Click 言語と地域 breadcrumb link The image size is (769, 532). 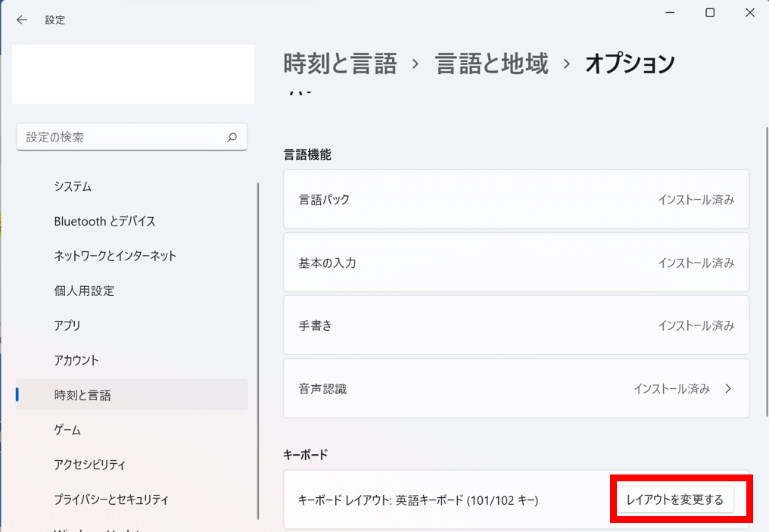tap(491, 64)
